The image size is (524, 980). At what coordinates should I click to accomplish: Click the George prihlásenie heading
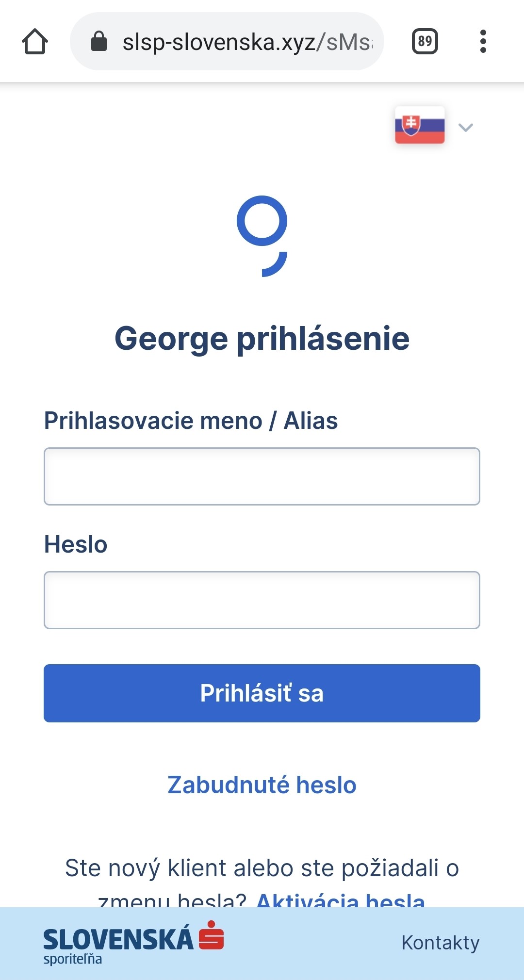pos(262,338)
